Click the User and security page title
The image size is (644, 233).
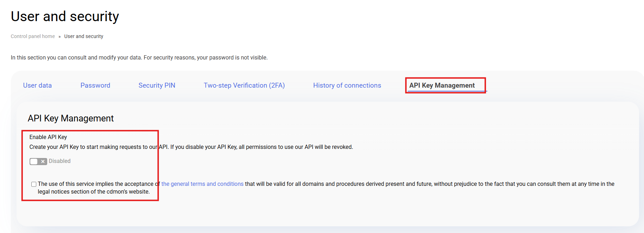point(65,17)
